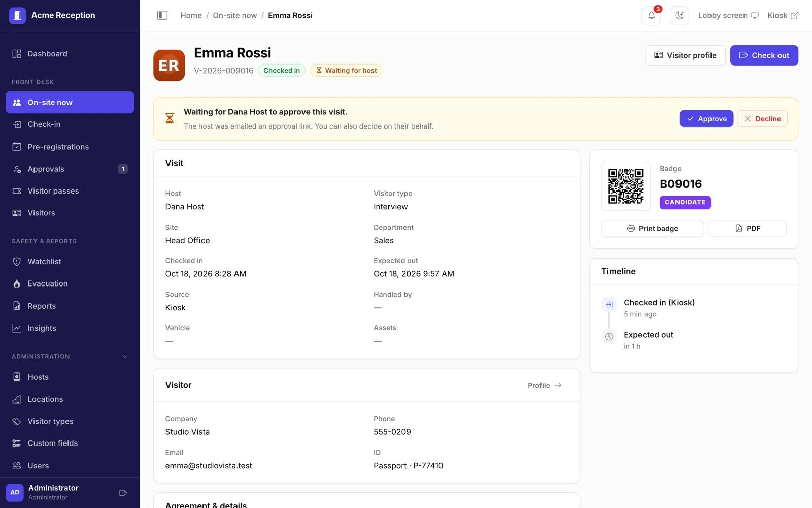Image resolution: width=812 pixels, height=508 pixels.
Task: Click the Checked in (Kiosk) timeline icon
Action: (x=609, y=304)
